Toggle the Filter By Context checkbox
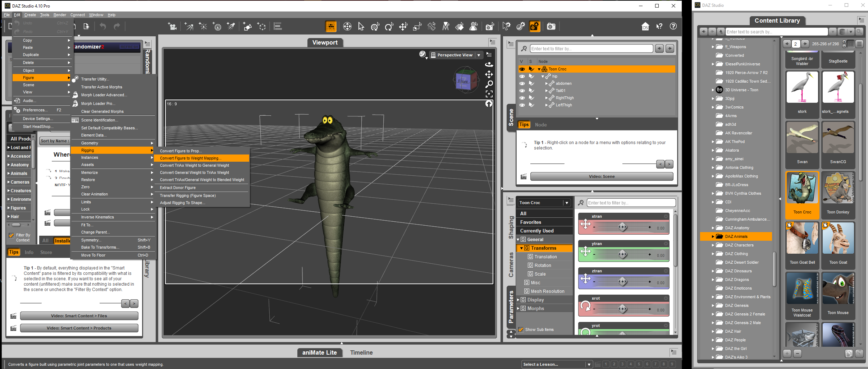Image resolution: width=868 pixels, height=369 pixels. pos(12,235)
